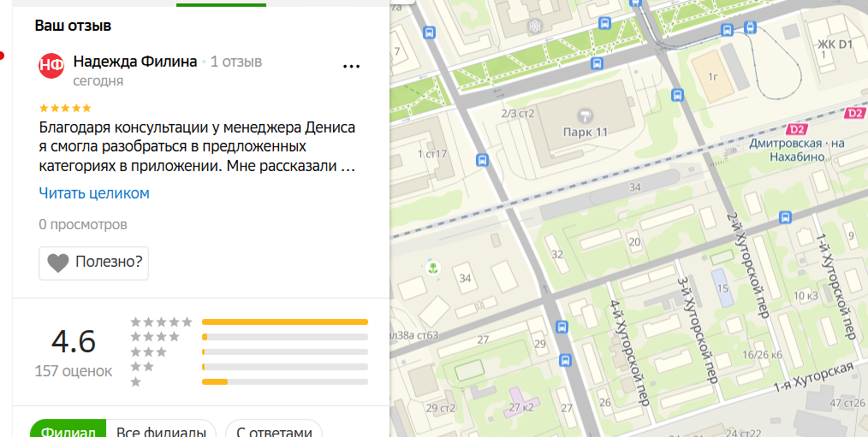Click the 'вл38а ст63' address label
Image resolution: width=868 pixels, height=437 pixels.
[x=414, y=335]
